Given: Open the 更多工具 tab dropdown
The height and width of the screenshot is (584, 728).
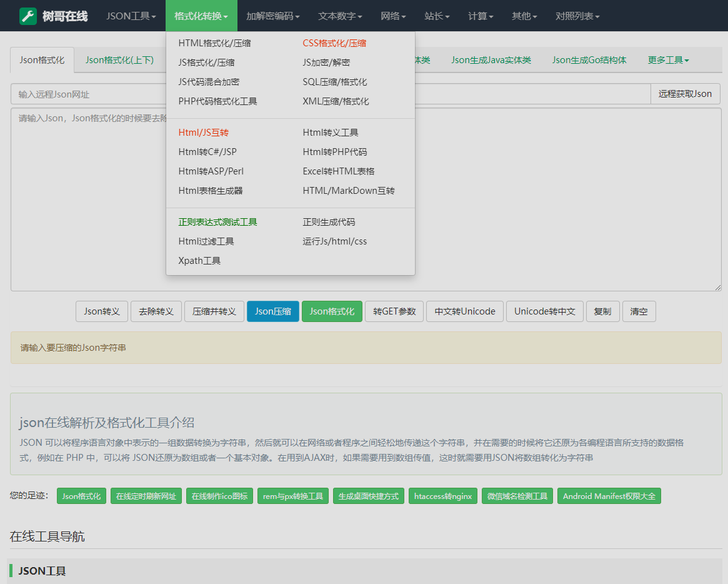Looking at the screenshot, I should click(x=668, y=60).
